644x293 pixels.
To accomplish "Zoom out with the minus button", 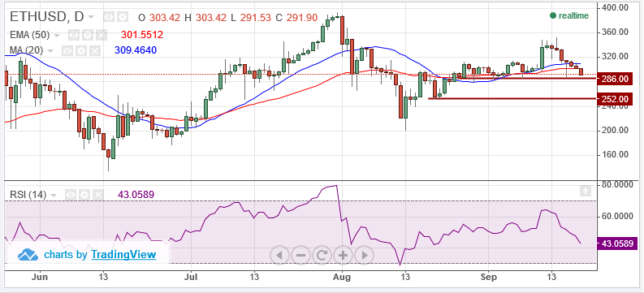I will coord(300,255).
